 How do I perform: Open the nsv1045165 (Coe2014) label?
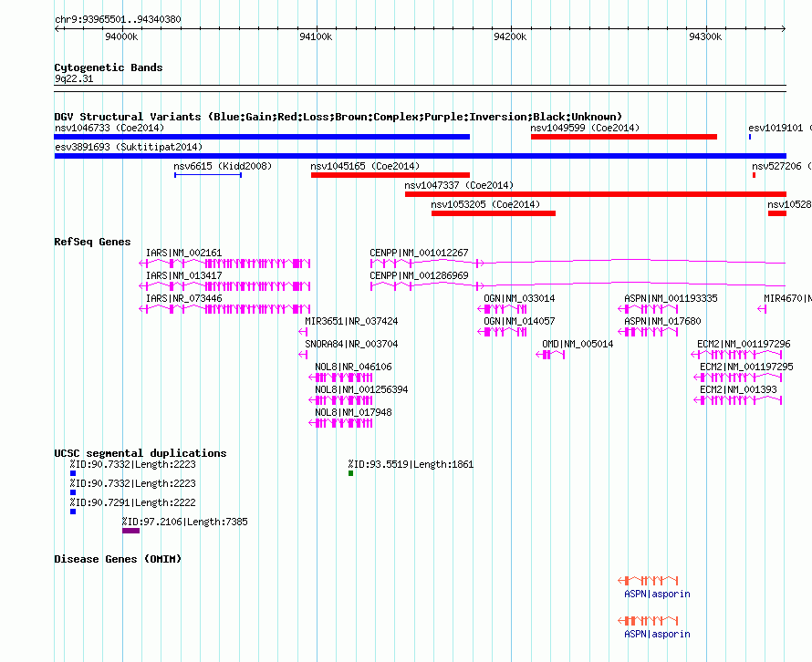click(365, 166)
